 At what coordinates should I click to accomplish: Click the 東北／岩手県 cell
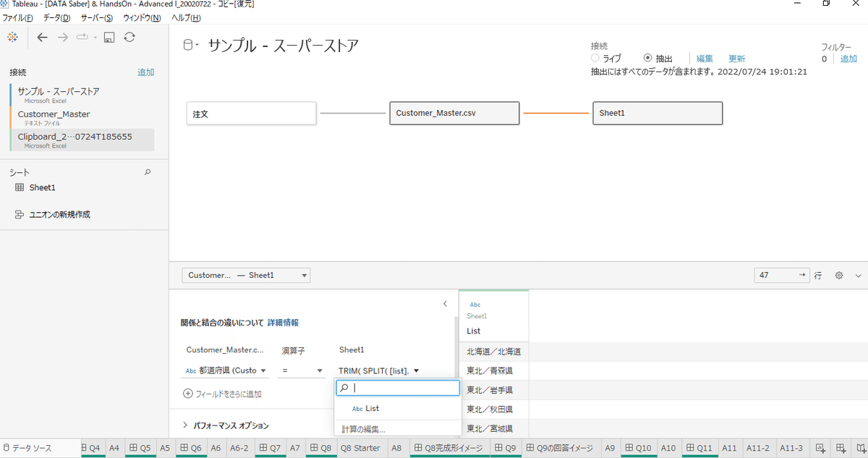494,390
